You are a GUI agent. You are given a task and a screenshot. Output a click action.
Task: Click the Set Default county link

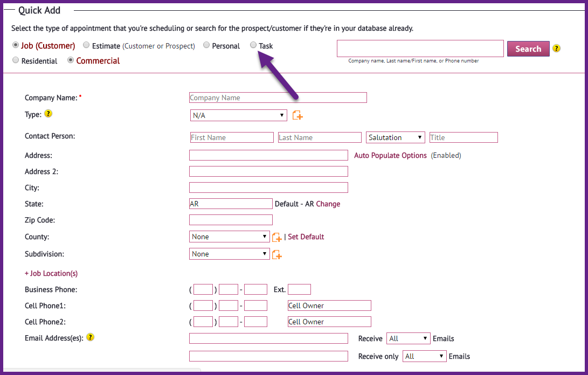point(306,237)
